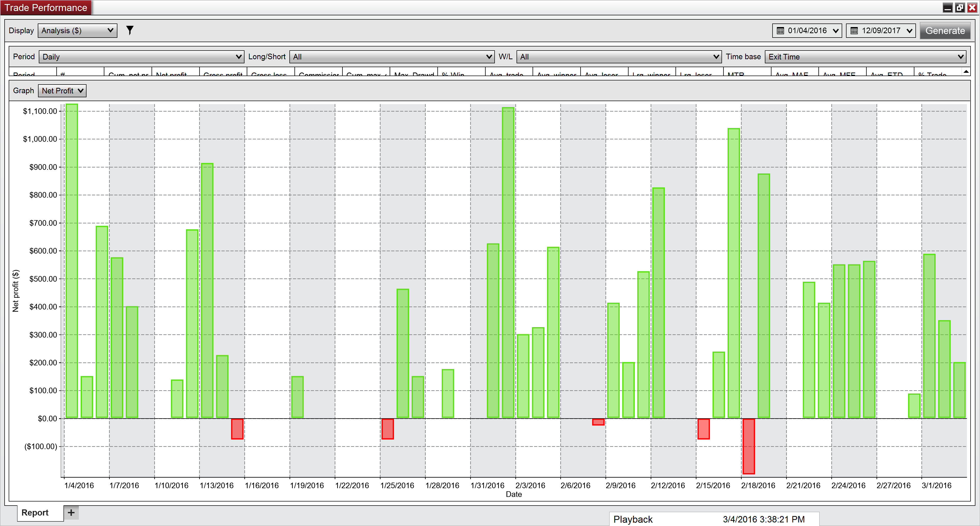Image resolution: width=980 pixels, height=526 pixels.
Task: Expand the Time base dropdown showing Exit Time
Action: click(x=865, y=57)
